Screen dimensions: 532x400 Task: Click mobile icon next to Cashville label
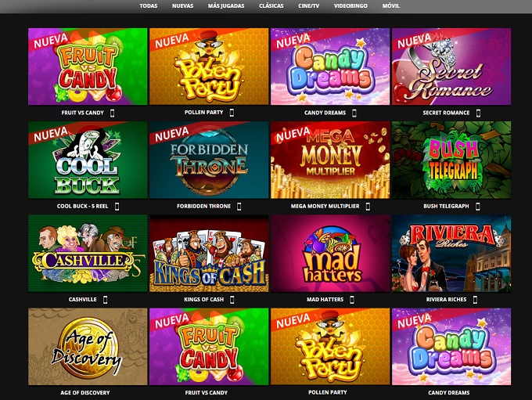(x=105, y=300)
